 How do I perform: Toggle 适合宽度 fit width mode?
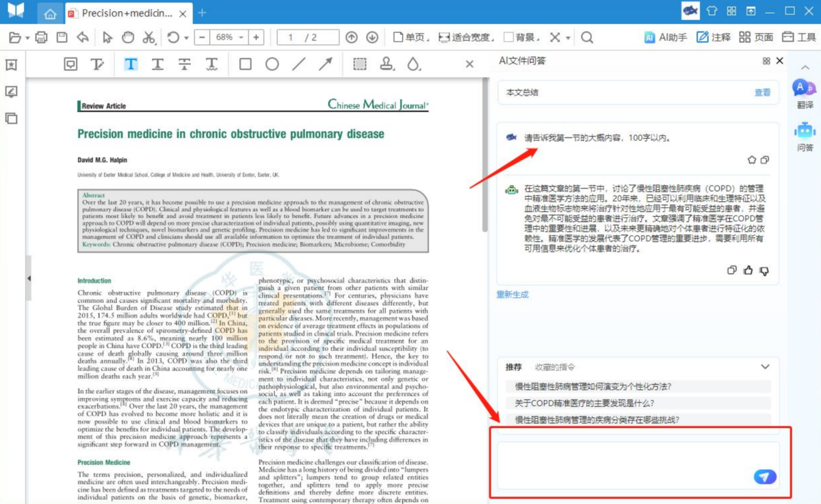(445, 38)
